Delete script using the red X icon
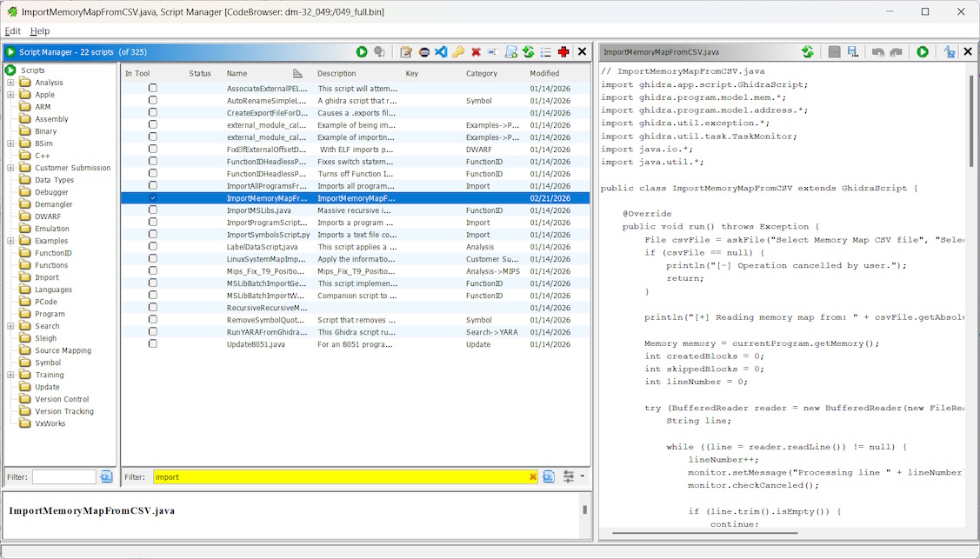 pos(476,52)
